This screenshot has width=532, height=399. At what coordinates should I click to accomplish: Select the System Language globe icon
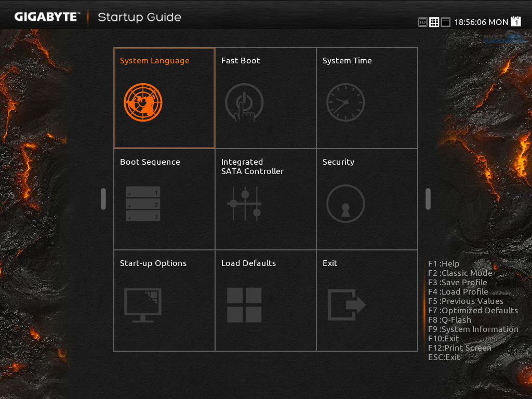coord(142,102)
